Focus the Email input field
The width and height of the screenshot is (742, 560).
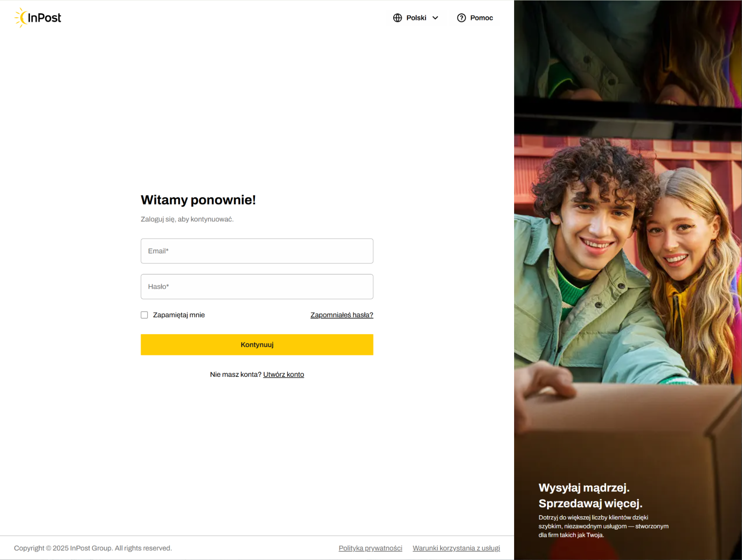pos(257,251)
